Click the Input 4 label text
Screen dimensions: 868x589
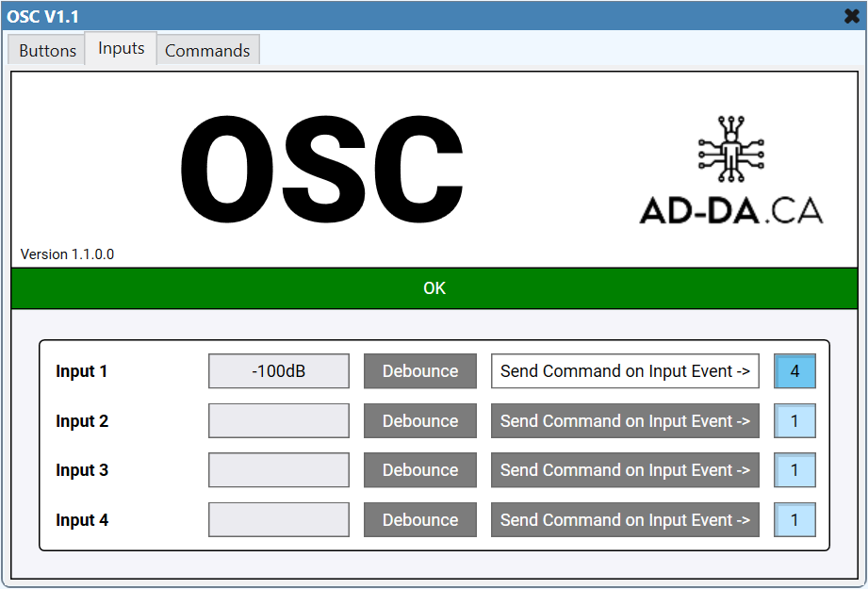pyautogui.click(x=81, y=519)
